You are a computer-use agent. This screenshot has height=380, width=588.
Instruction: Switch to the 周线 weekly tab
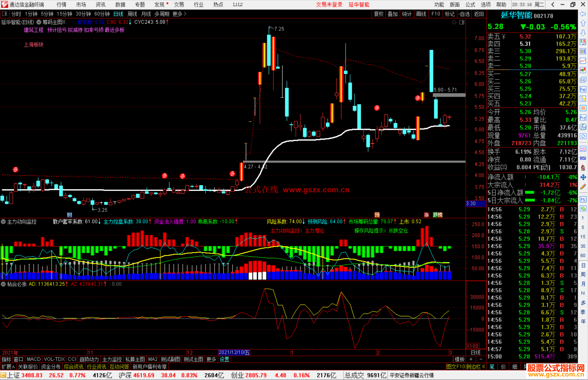pos(132,14)
